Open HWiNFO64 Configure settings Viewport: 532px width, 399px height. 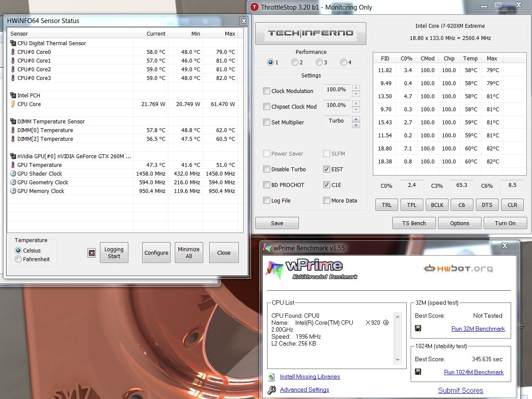[157, 253]
